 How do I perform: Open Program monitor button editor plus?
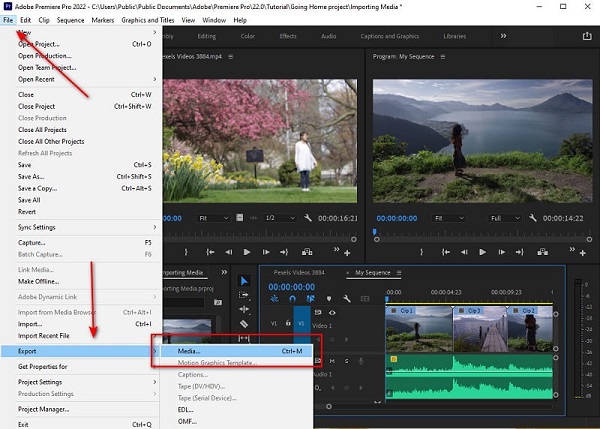582,253
